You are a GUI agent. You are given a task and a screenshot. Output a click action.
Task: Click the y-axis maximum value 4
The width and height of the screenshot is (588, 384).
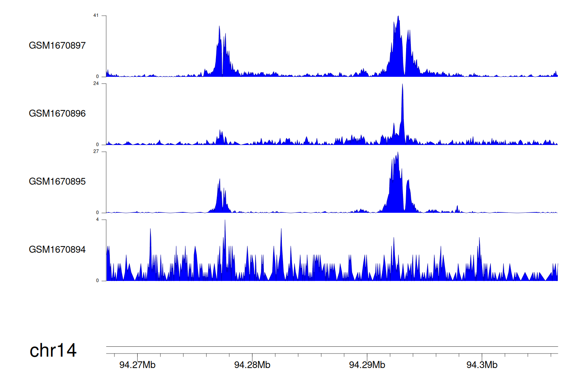[98, 219]
